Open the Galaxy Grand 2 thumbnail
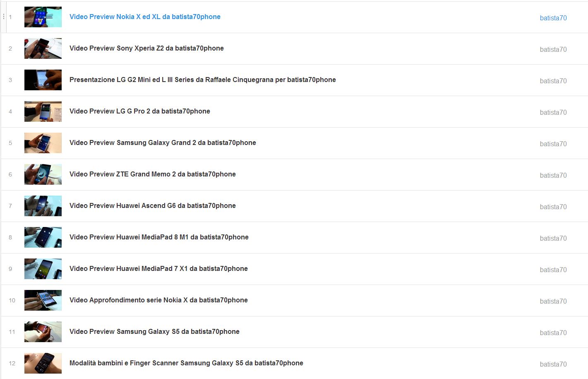588x379 pixels. pos(43,143)
